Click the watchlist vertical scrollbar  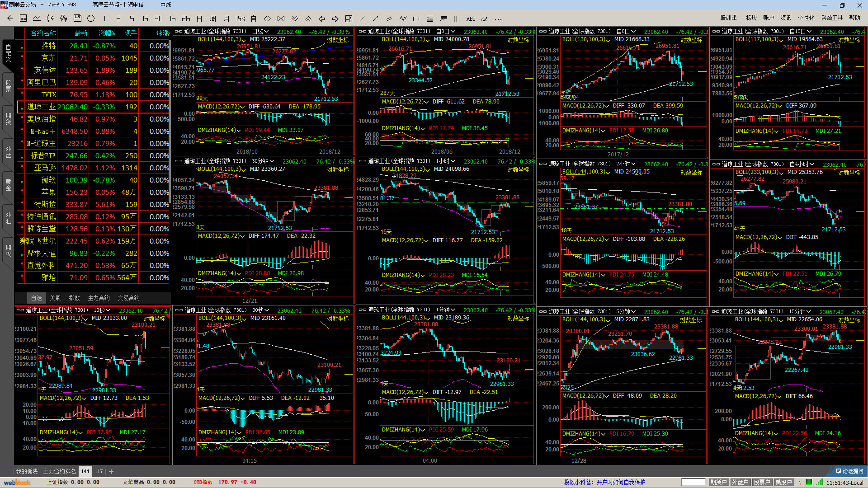point(170,122)
